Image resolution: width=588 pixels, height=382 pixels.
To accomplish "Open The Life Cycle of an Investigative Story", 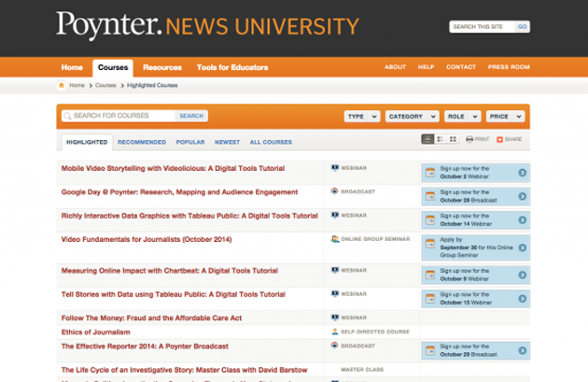I will [184, 370].
